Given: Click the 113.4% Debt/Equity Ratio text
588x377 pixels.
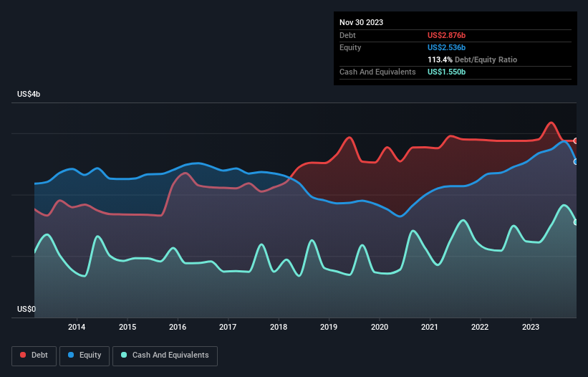Looking at the screenshot, I should 472,59.
